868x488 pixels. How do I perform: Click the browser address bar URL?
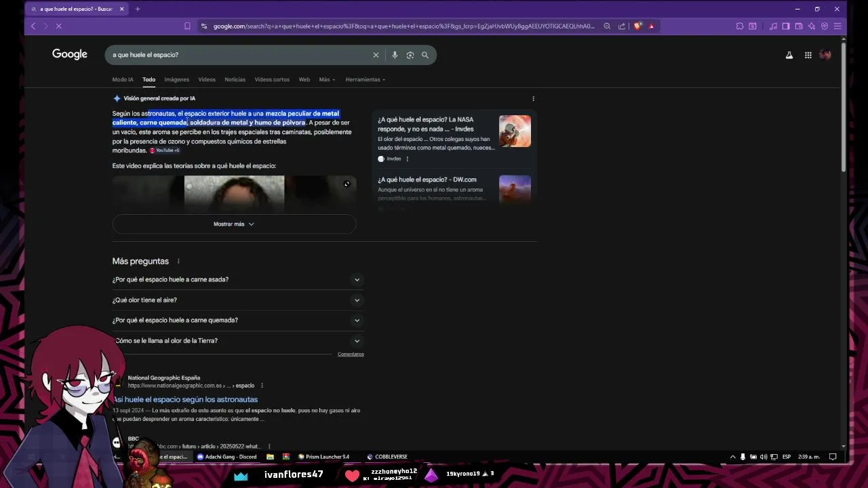403,26
